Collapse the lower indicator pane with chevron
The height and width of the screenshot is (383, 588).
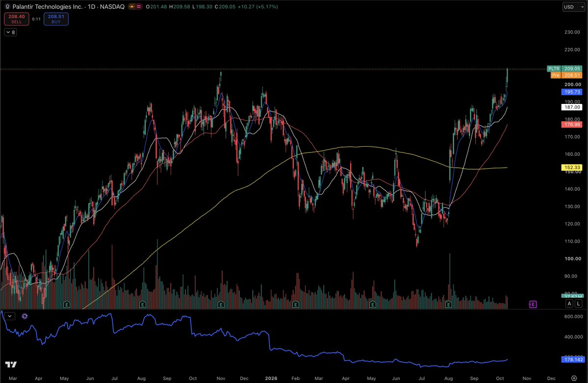coord(10,316)
